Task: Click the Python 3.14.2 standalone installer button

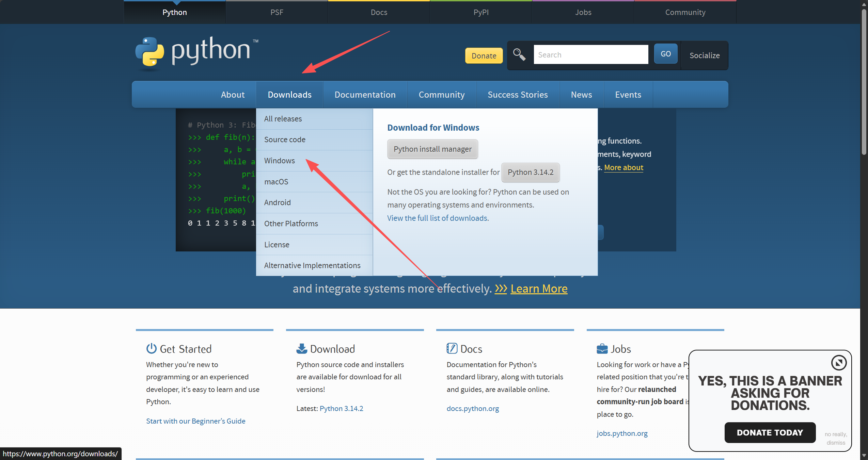Action: tap(530, 172)
